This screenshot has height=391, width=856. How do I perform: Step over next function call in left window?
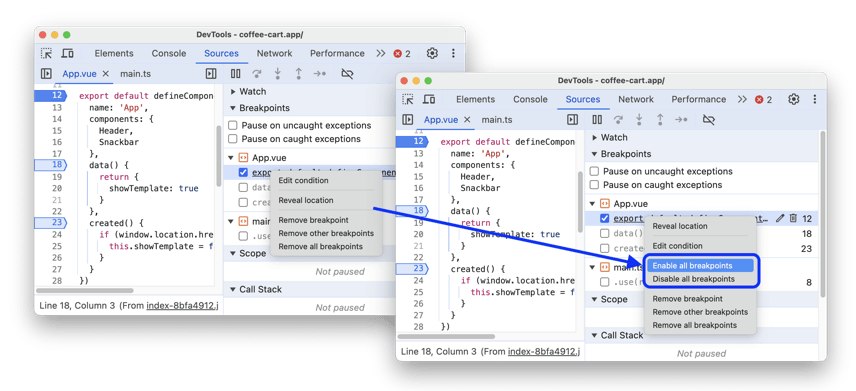click(x=257, y=74)
